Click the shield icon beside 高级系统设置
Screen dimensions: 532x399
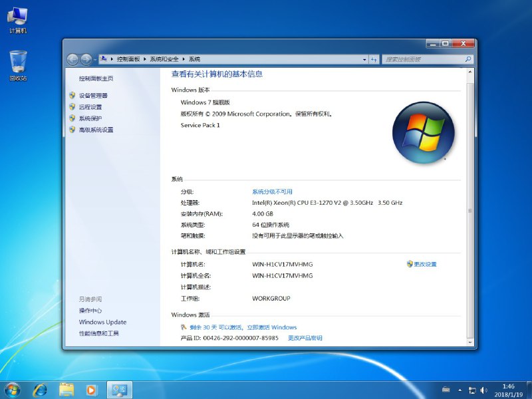point(72,129)
